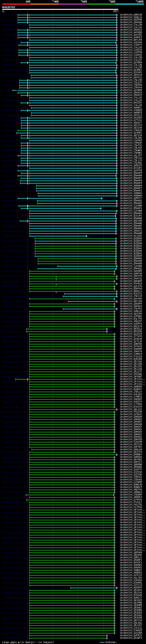Screen dimensions: 146x644
Task: Select the UniRef100_O77478 label
Action: click(x=131, y=336)
